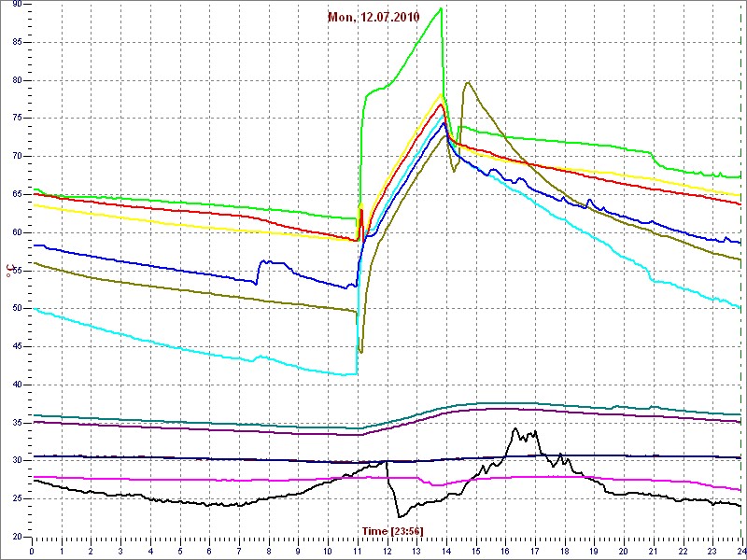Select hour "22" on the time axis
Image resolution: width=747 pixels, height=560 pixels.
click(682, 551)
